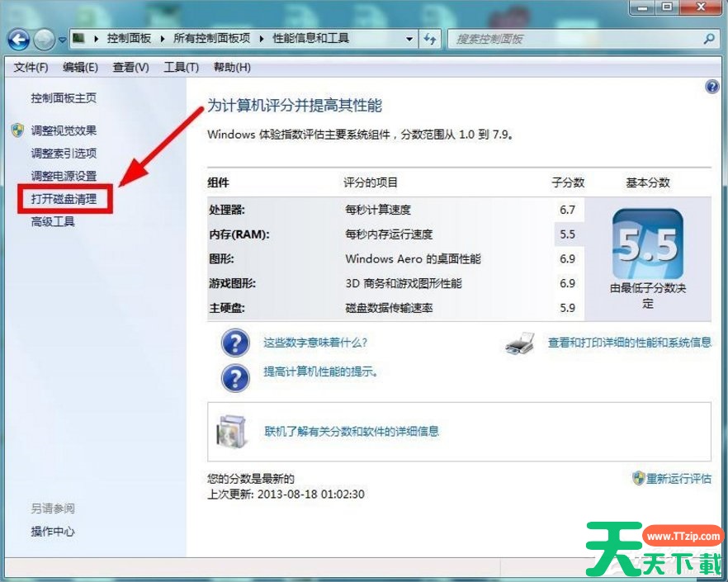Expand the arrow after 所有控制面板项 breadcrumb
Screen dimensions: 728x582
pyautogui.click(x=262, y=39)
